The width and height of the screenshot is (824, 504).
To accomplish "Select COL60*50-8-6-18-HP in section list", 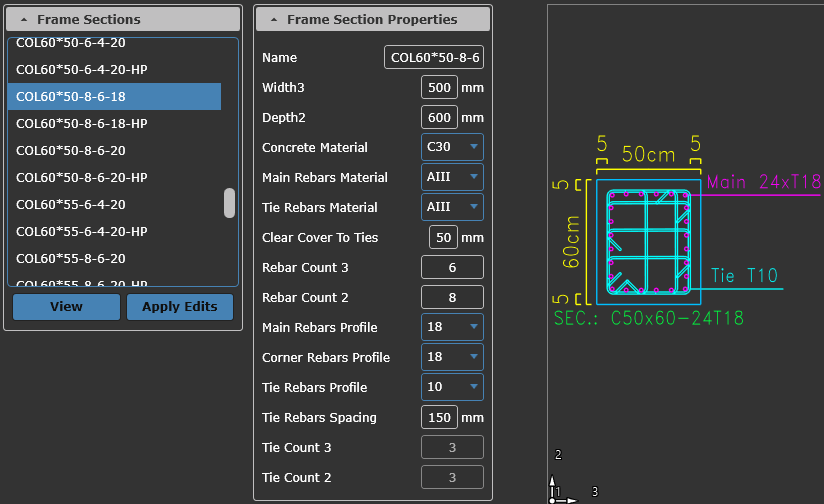I will pos(82,123).
